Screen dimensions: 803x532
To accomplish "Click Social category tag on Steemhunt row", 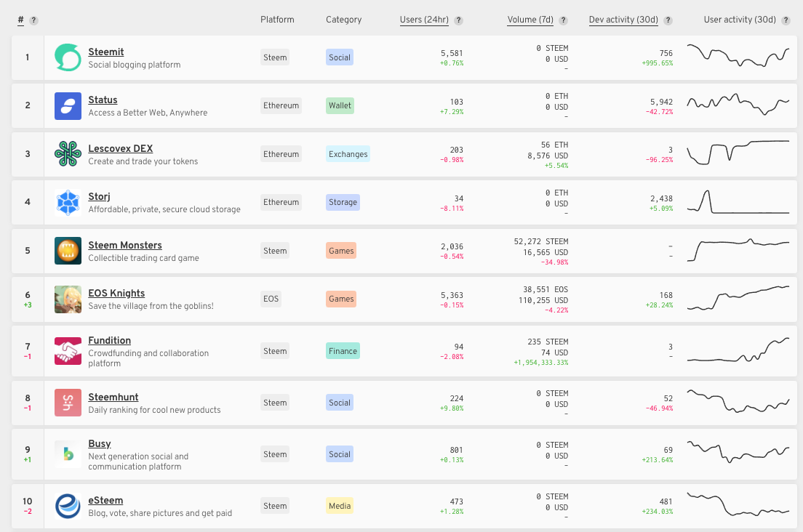I will click(340, 403).
